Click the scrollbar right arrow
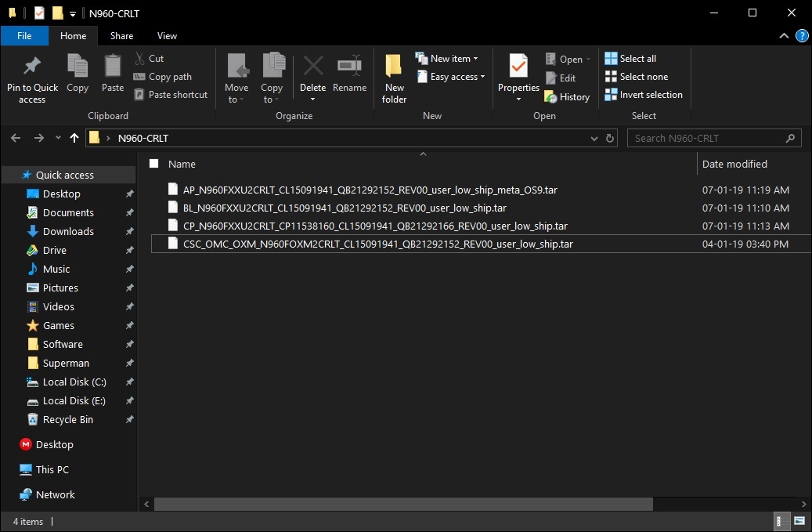812x532 pixels. pos(803,504)
